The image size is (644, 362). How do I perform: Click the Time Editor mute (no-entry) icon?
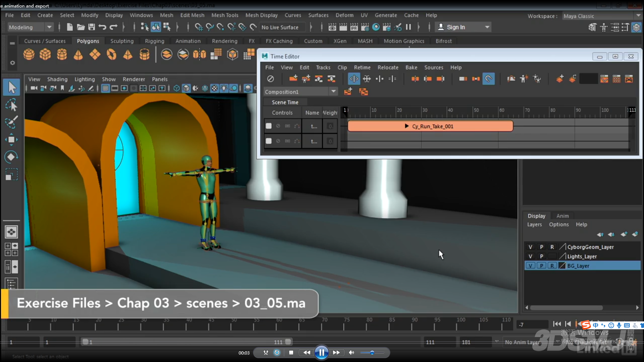pos(270,79)
